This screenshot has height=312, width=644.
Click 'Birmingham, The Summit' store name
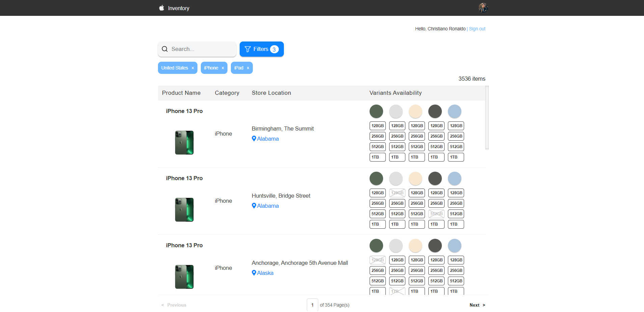click(283, 129)
